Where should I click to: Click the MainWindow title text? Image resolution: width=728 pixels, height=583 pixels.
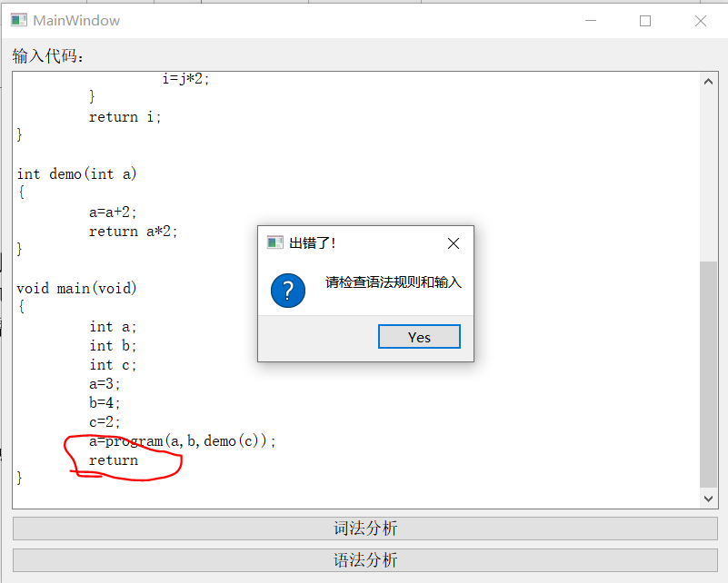pyautogui.click(x=76, y=21)
